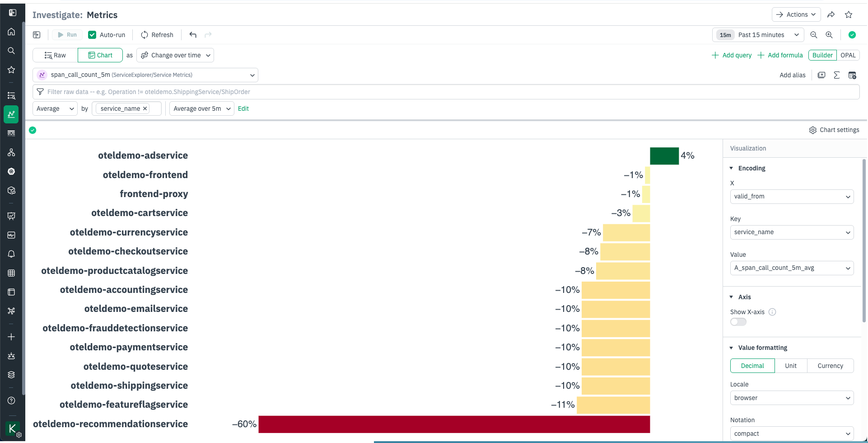Toggle the Auto-run checkbox

point(92,35)
